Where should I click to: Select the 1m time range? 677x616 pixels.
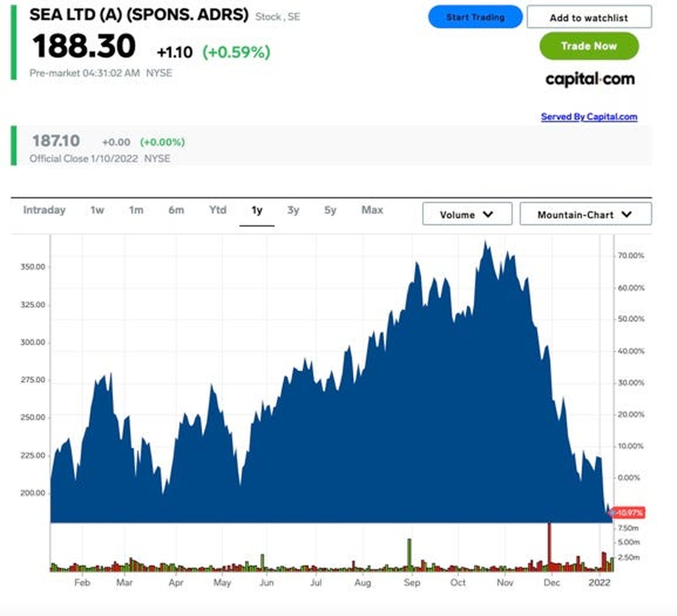tap(136, 210)
